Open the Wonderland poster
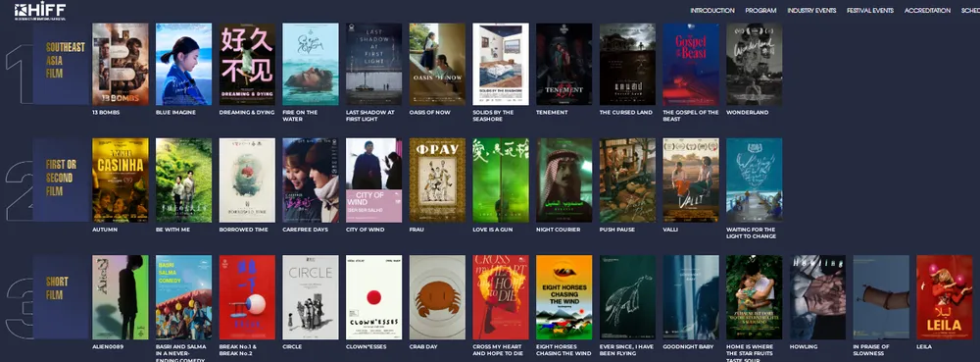The width and height of the screenshot is (980, 362). click(x=754, y=64)
